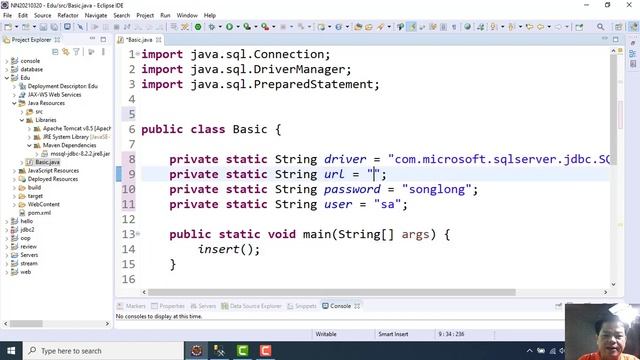
Task: Collapse the Libraries node
Action: tap(22, 120)
